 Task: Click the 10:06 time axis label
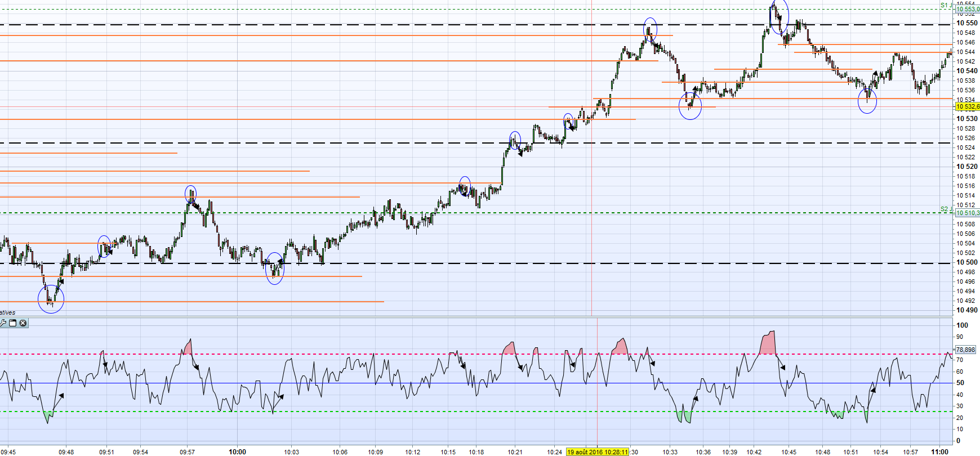(x=340, y=452)
